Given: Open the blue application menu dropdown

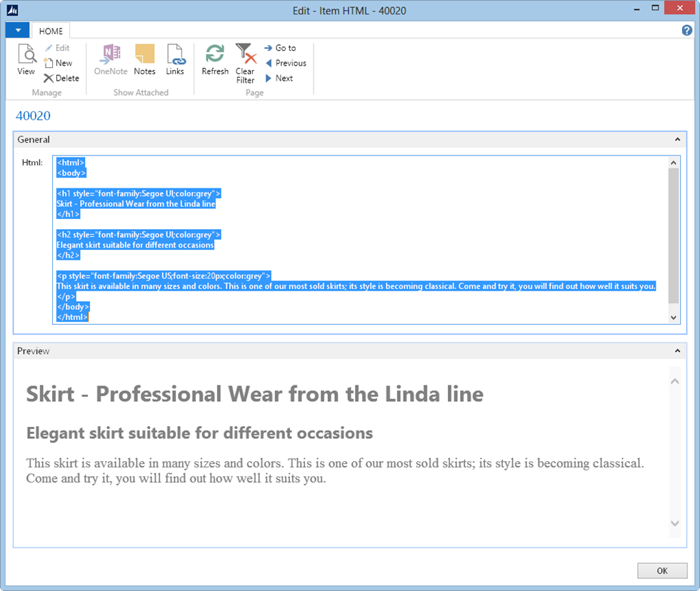Looking at the screenshot, I should click(x=18, y=31).
